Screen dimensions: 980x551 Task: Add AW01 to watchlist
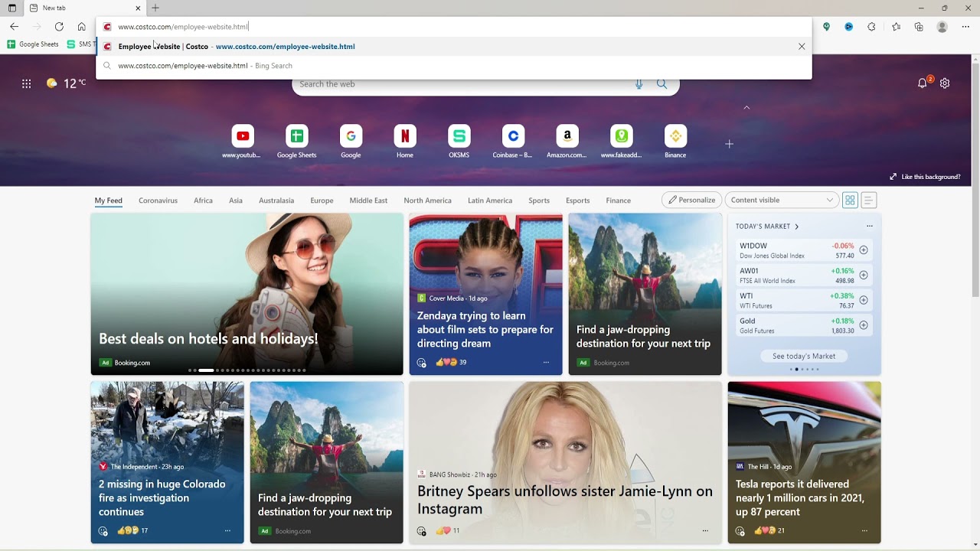(864, 275)
